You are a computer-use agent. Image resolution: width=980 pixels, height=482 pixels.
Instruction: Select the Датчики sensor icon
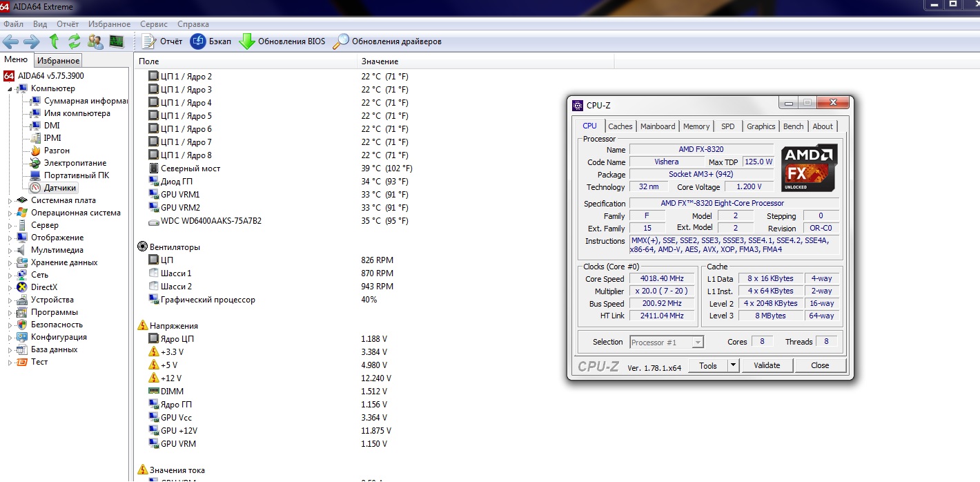coord(36,188)
